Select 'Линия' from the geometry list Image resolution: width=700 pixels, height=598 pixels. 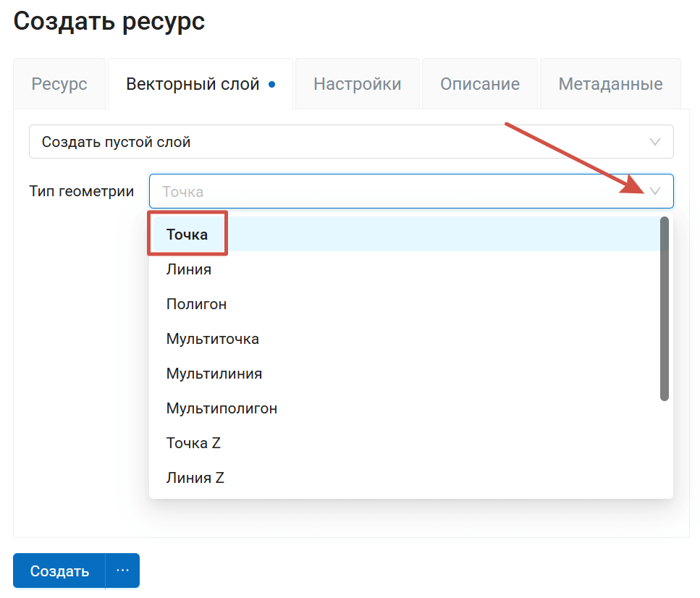[190, 269]
